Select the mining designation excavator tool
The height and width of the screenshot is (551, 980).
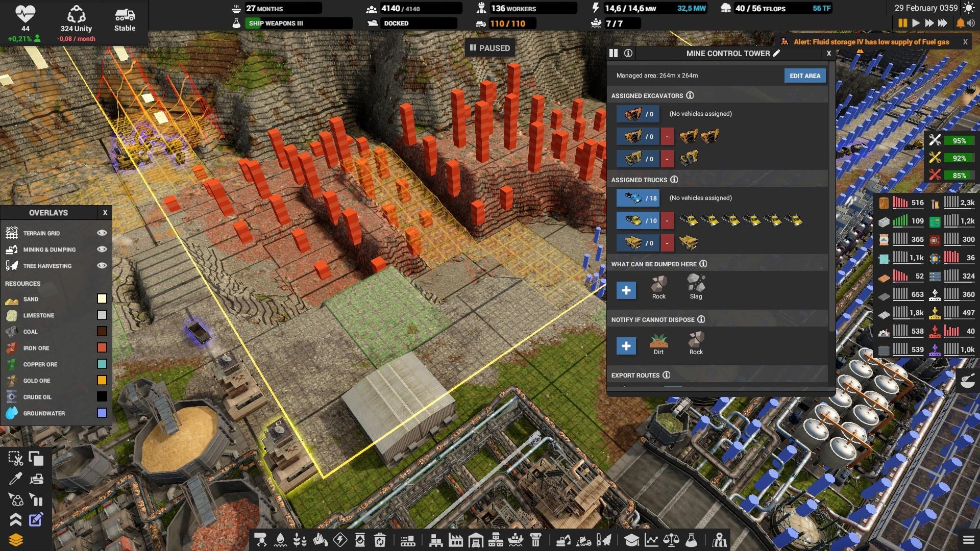[x=563, y=539]
